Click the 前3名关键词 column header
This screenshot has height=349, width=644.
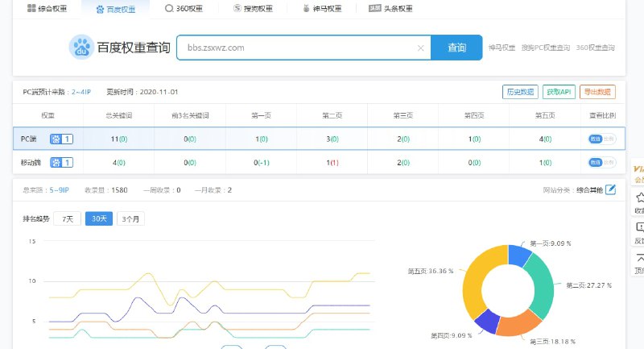190,115
